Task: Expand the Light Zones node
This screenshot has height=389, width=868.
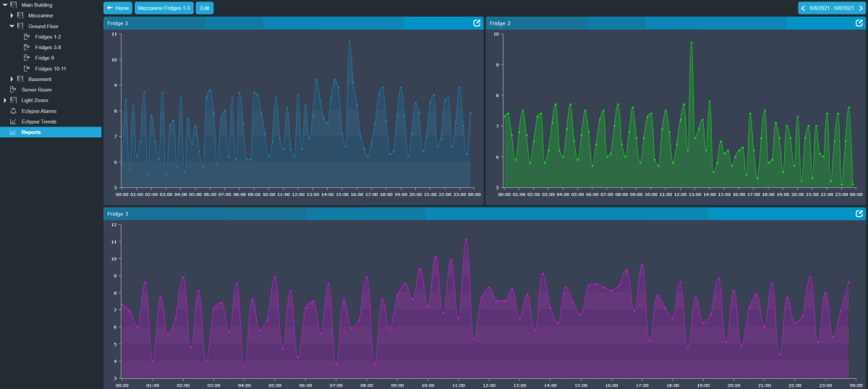Action: [x=5, y=101]
